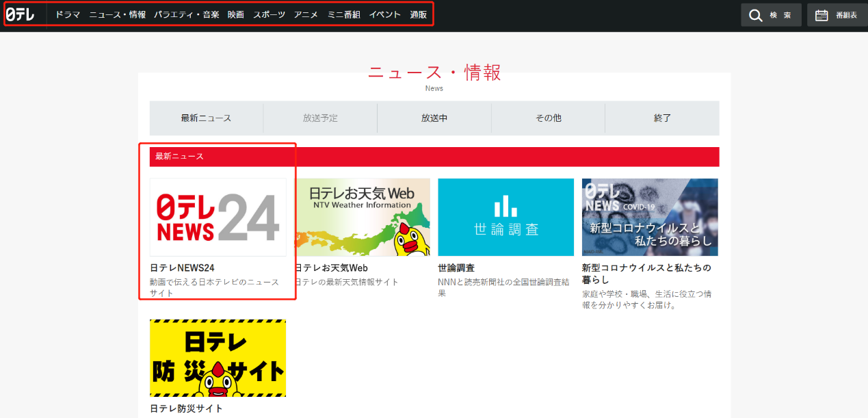Open the 日テレお天気Web weather thumbnail

(x=363, y=218)
